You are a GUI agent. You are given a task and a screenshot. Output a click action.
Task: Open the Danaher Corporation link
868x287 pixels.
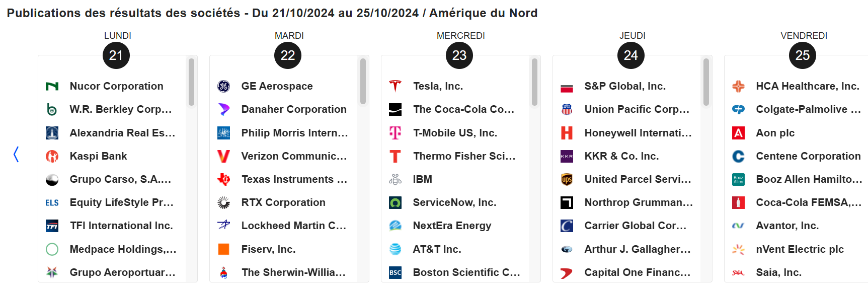(294, 109)
